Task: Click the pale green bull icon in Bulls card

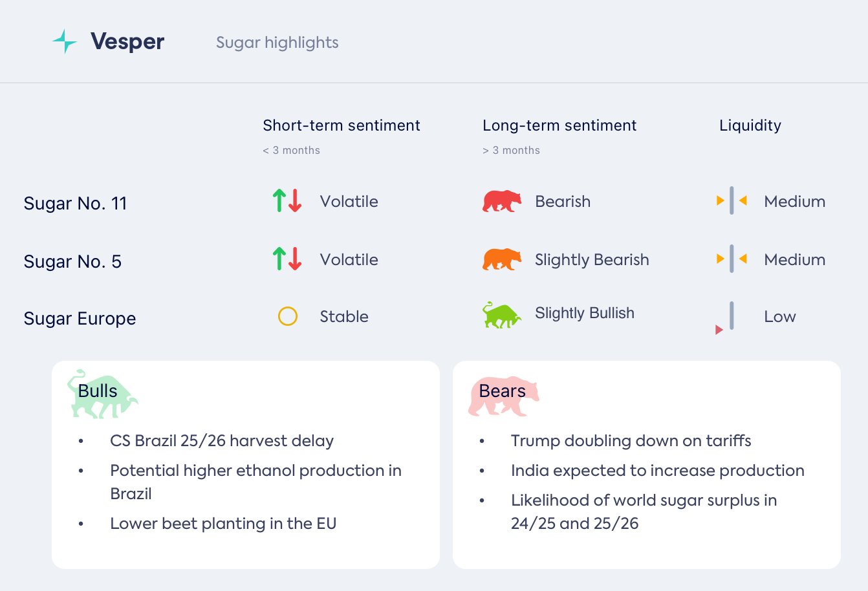Action: tap(102, 394)
